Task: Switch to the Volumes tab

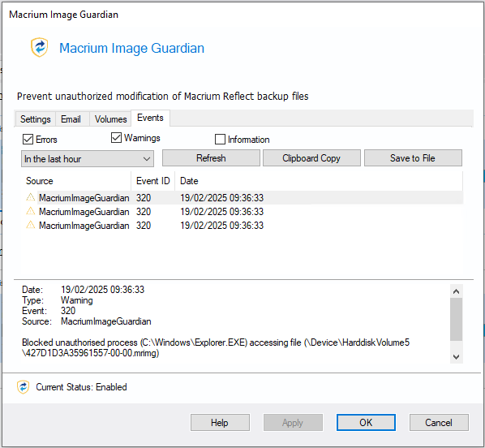Action: coord(111,119)
